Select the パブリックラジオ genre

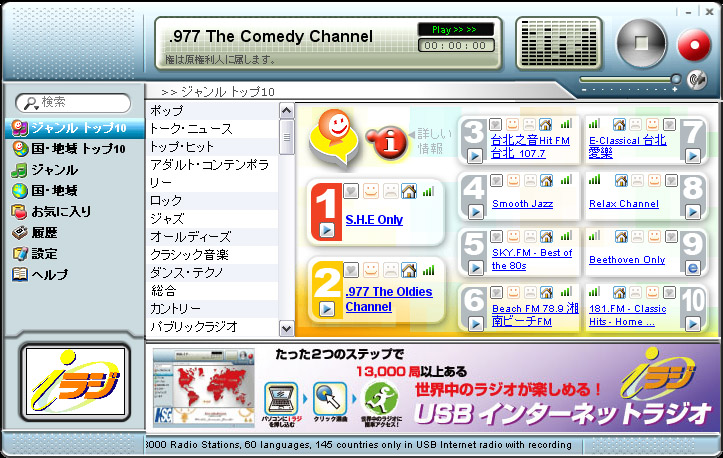pos(213,327)
